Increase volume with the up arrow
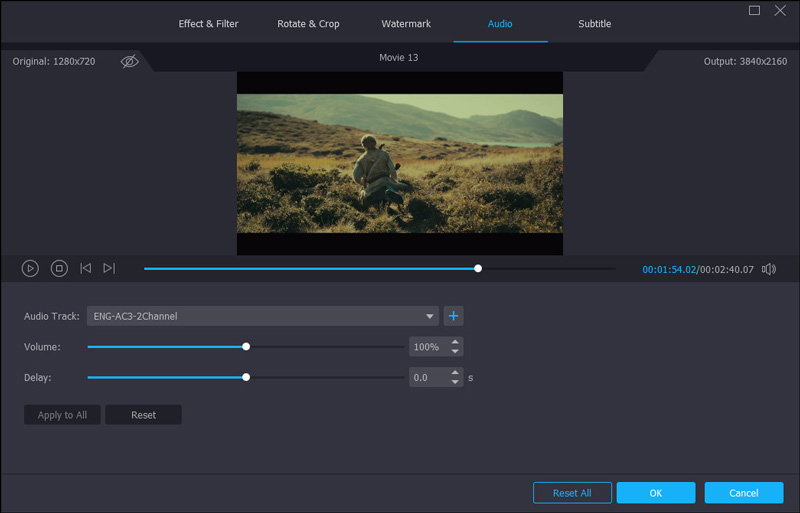 coord(456,343)
